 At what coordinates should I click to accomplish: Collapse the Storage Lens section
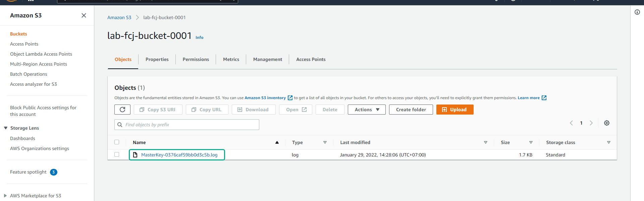pos(6,128)
